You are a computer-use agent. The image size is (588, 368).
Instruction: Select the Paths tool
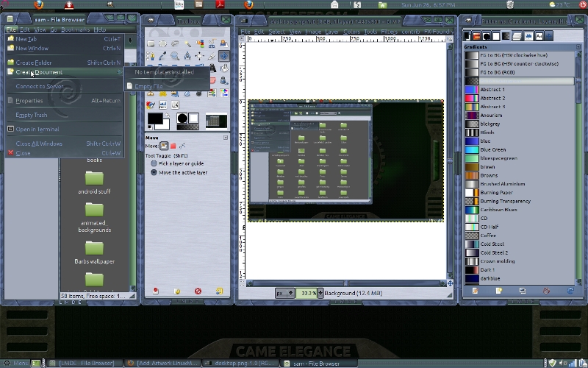[x=151, y=56]
